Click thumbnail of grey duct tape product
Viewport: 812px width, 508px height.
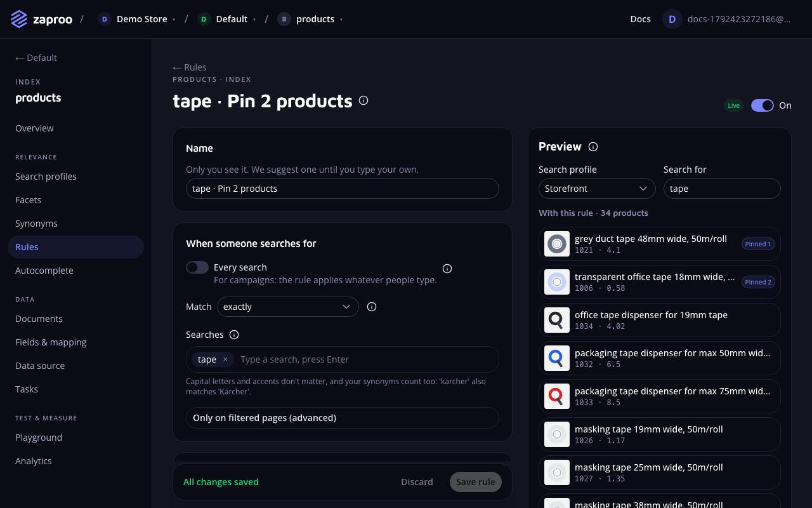click(x=557, y=244)
